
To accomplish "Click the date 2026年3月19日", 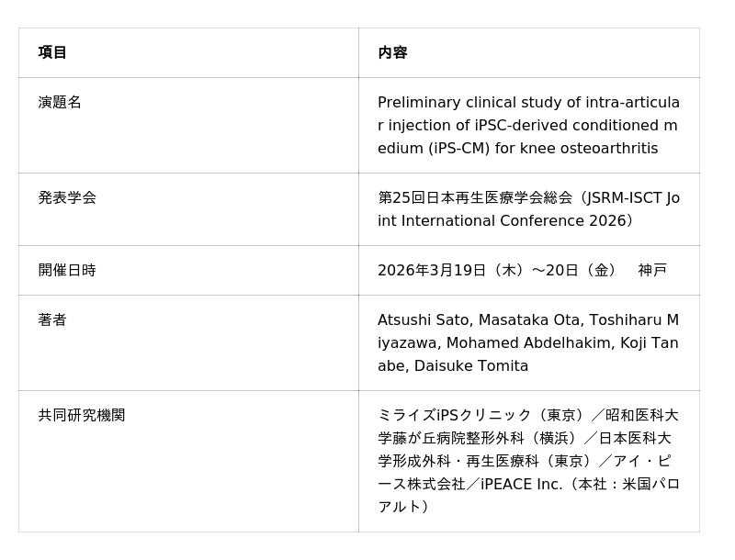I will click(x=432, y=270).
